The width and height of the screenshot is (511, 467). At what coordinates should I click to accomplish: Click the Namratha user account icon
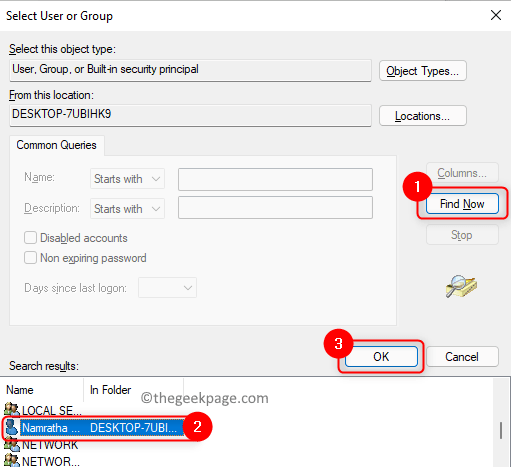12,427
